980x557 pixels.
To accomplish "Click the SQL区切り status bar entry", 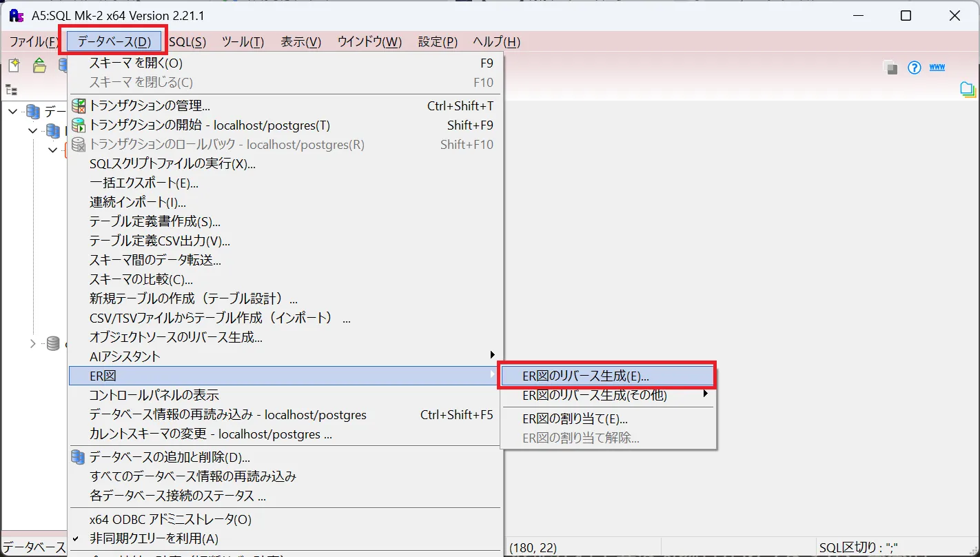I will [860, 548].
